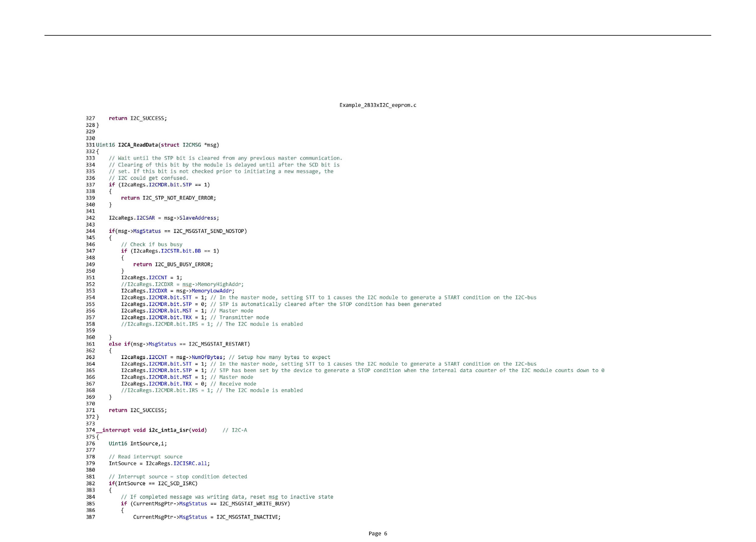
Task: Click the 'Receive mode' comment
Action: click(233, 383)
